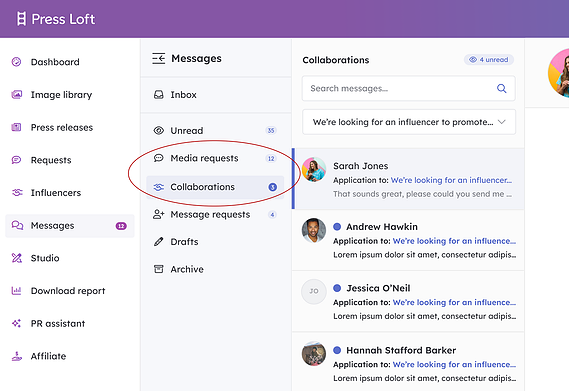Click the Press releases icon
The height and width of the screenshot is (391, 569).
(16, 127)
